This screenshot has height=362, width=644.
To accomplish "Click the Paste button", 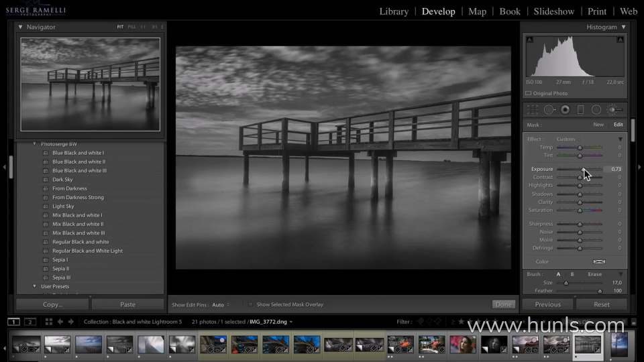I will pyautogui.click(x=127, y=304).
